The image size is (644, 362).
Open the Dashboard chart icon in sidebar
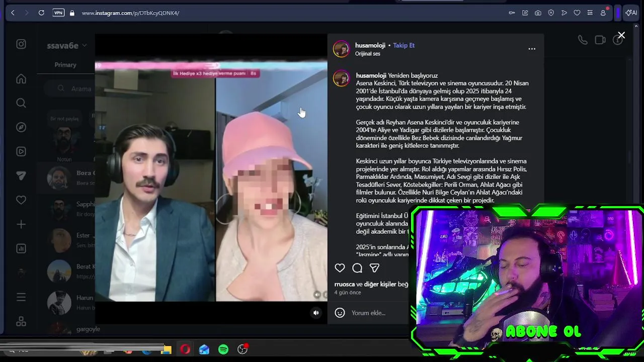coord(21,248)
